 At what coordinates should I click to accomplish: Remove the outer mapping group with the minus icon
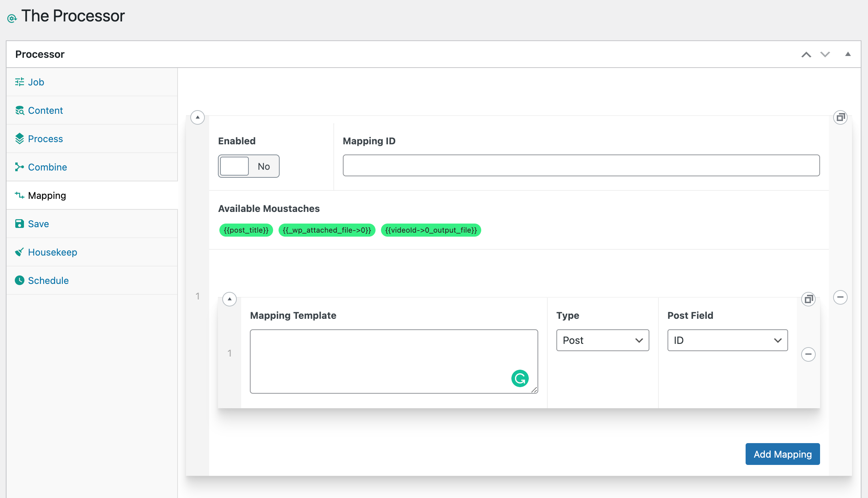[x=840, y=297]
